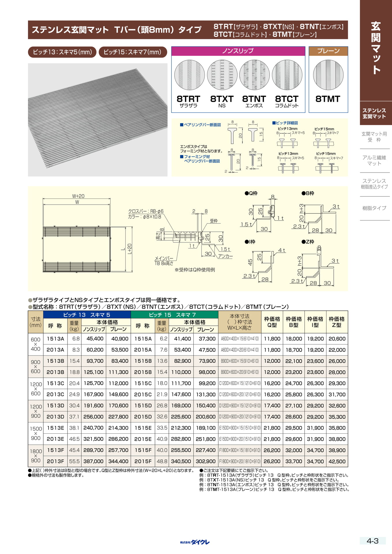392x554 pixels.
Task: Select model cell 1515B
Action: tap(143, 361)
